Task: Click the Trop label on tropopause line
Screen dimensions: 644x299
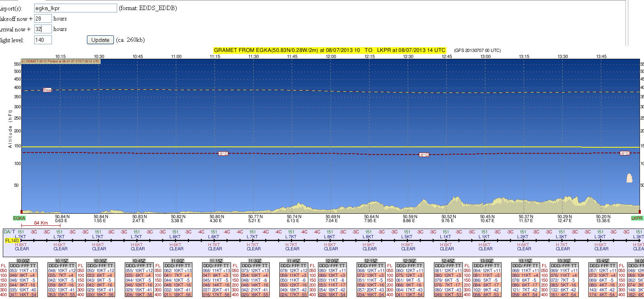Action: tap(47, 90)
